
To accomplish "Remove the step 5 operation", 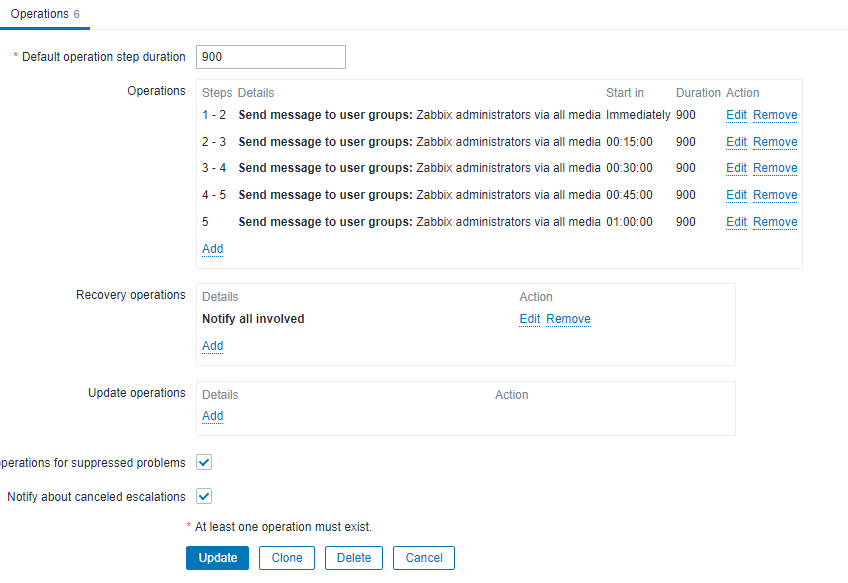I will pyautogui.click(x=775, y=222).
